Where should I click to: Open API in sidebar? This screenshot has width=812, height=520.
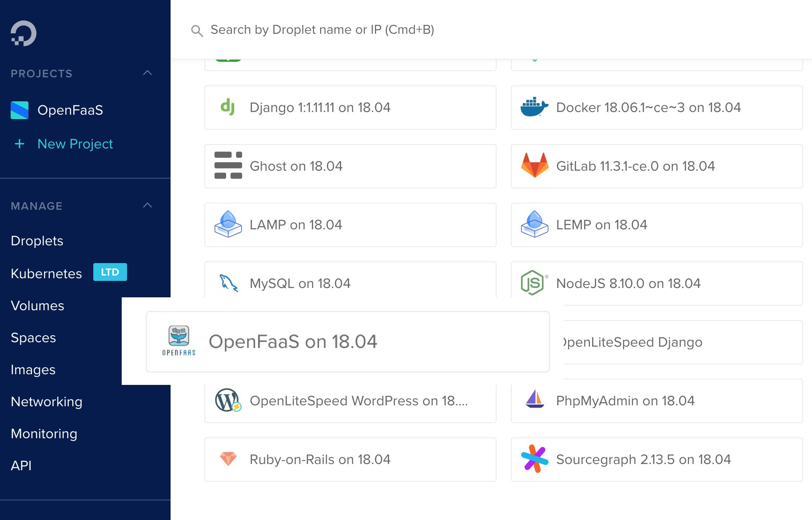click(21, 466)
